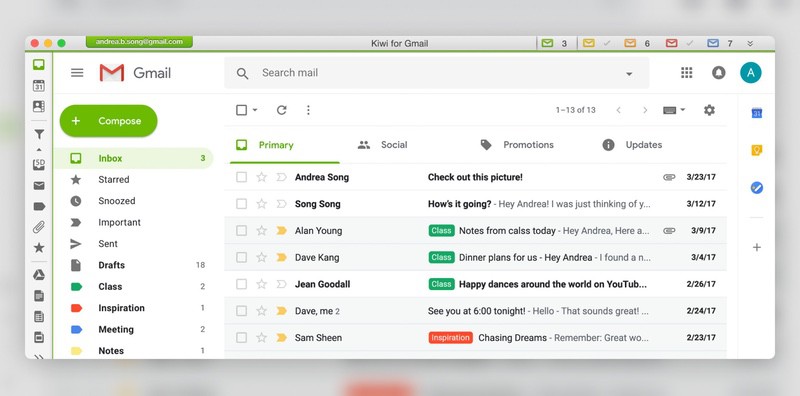
Task: Open the settings gear icon
Action: click(709, 110)
